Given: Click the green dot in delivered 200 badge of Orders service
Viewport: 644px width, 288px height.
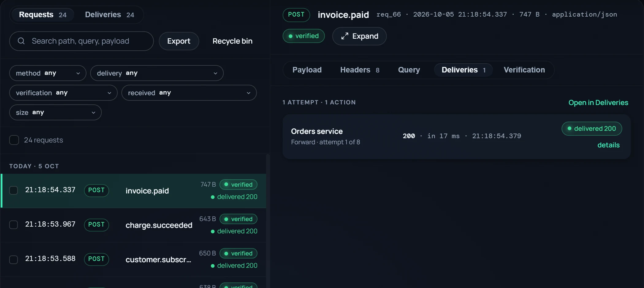Looking at the screenshot, I should pos(569,129).
